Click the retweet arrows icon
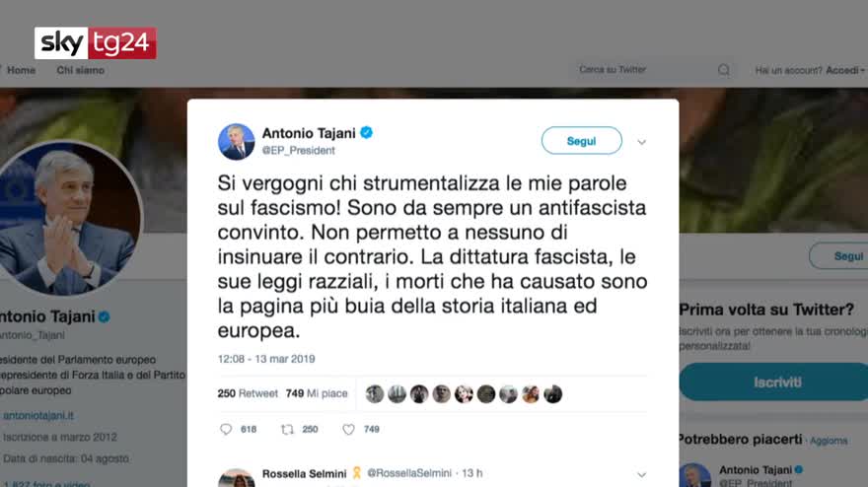 pos(287,429)
